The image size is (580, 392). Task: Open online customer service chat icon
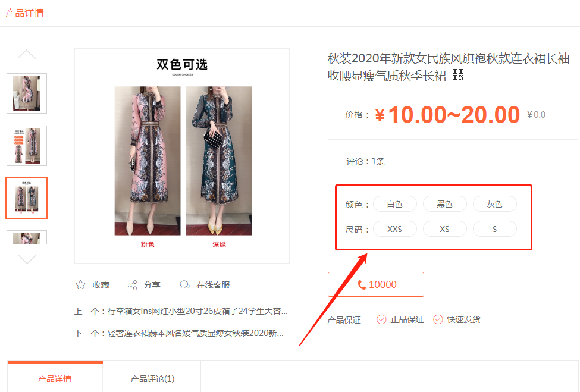click(x=184, y=285)
